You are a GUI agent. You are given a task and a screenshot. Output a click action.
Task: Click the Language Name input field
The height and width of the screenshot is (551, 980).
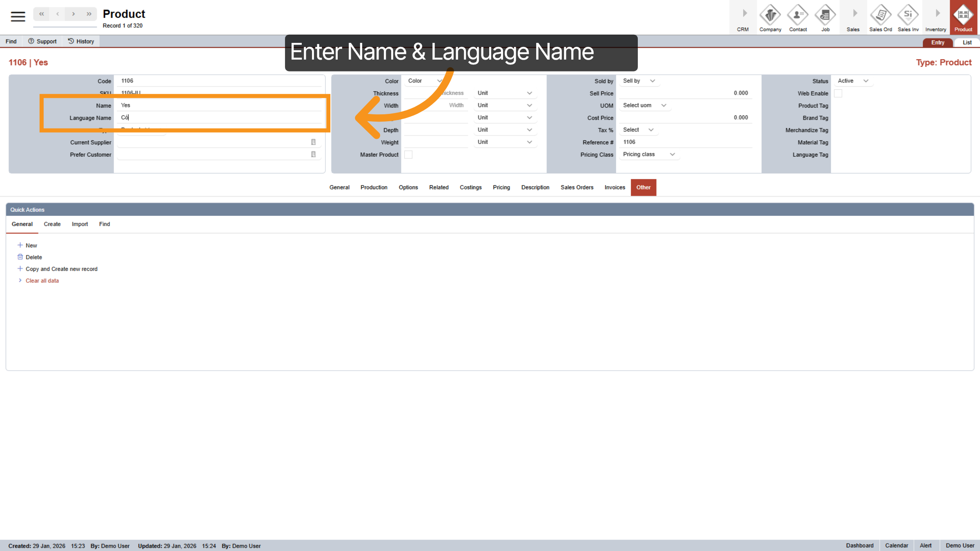coord(220,118)
